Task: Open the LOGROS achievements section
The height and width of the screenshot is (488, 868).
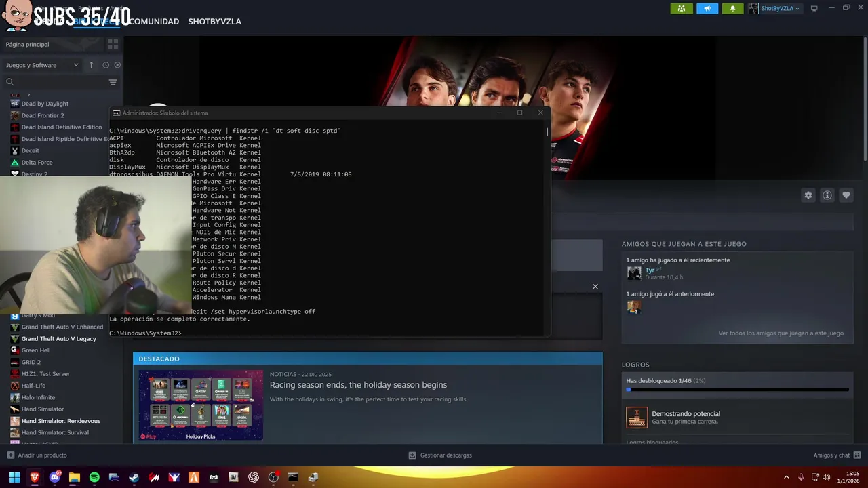Action: click(x=635, y=365)
